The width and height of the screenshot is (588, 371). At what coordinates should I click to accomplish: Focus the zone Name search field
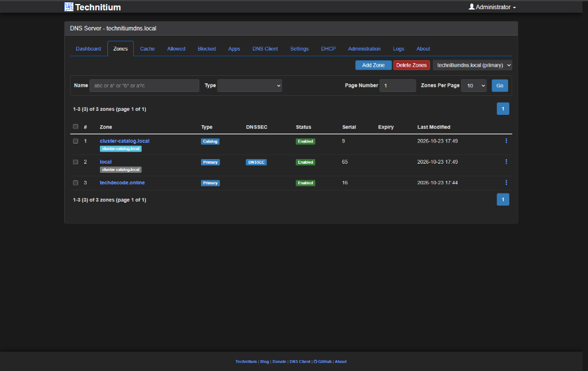click(144, 86)
